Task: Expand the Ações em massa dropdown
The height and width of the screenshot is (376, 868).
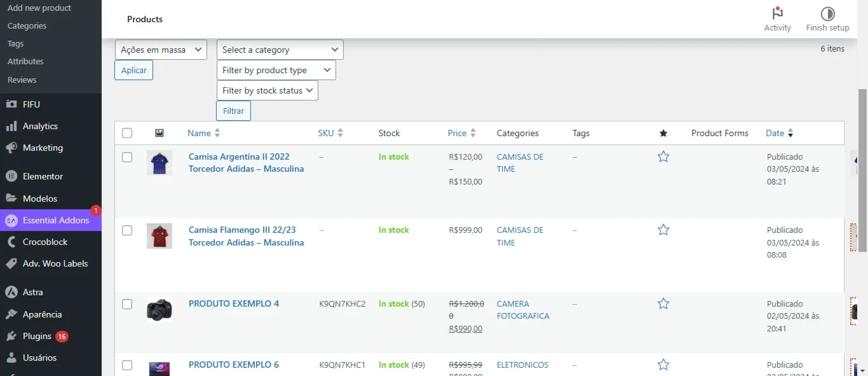Action: pyautogui.click(x=161, y=50)
